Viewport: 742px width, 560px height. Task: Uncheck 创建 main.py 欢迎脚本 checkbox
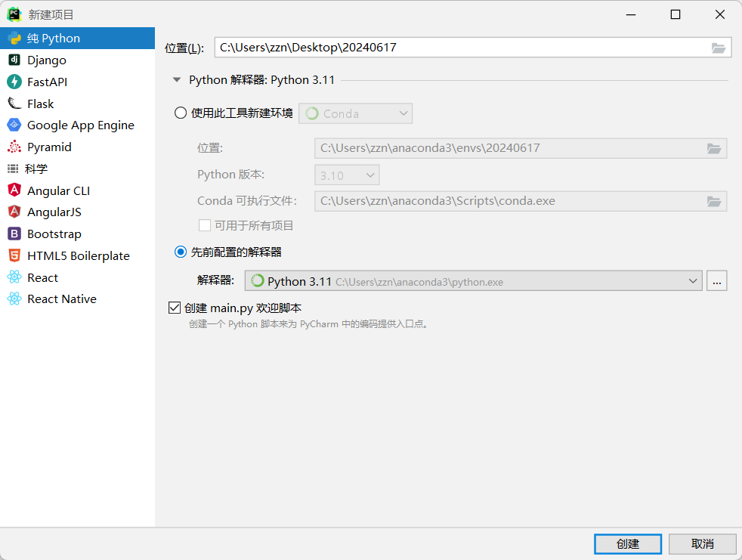[x=175, y=308]
